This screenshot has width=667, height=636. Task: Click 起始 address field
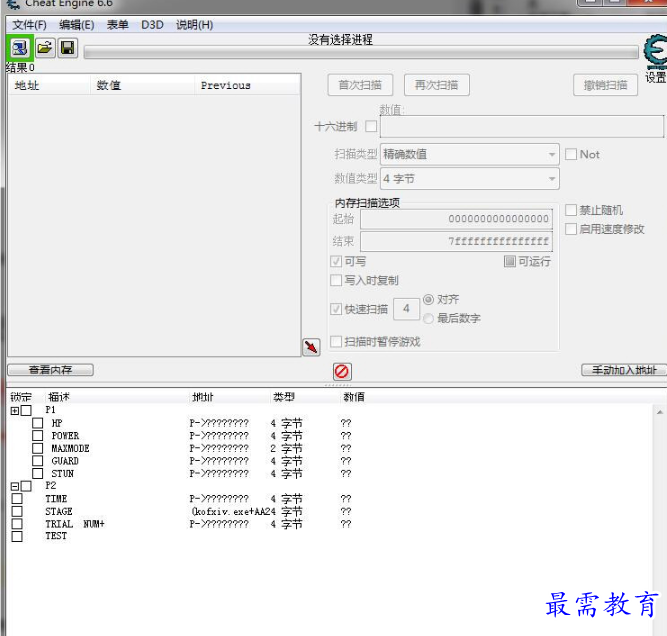point(456,219)
